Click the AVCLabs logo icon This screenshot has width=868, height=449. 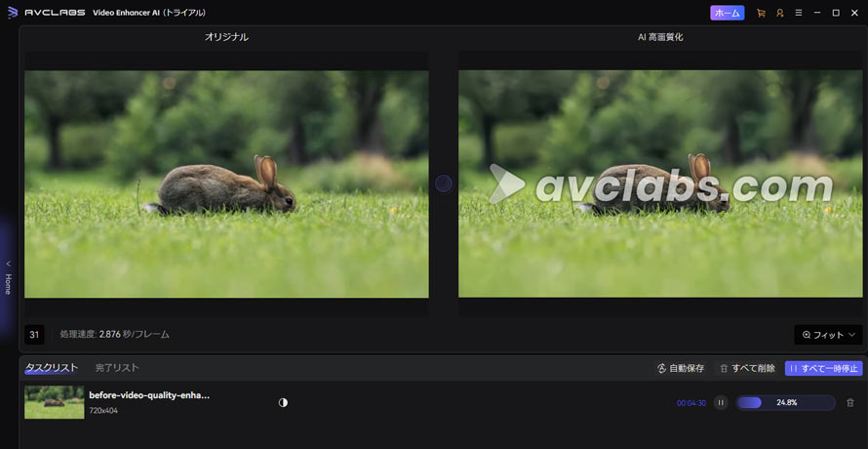[12, 12]
